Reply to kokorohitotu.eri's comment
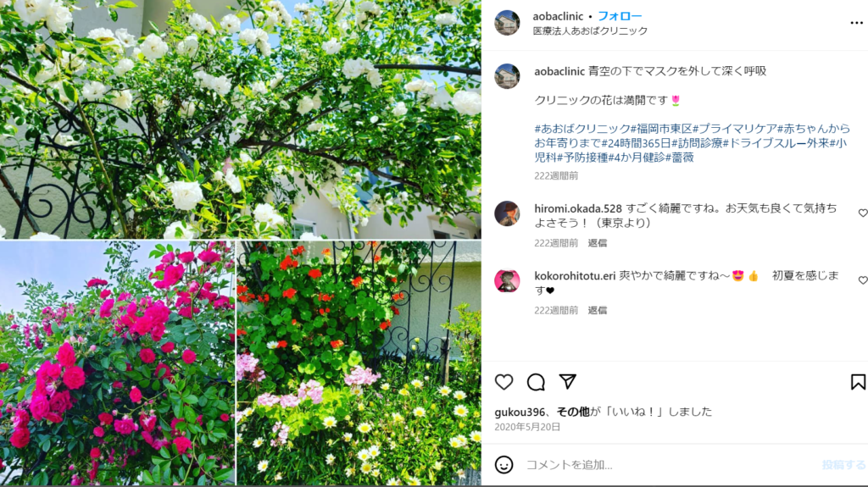The width and height of the screenshot is (868, 487). [x=598, y=311]
